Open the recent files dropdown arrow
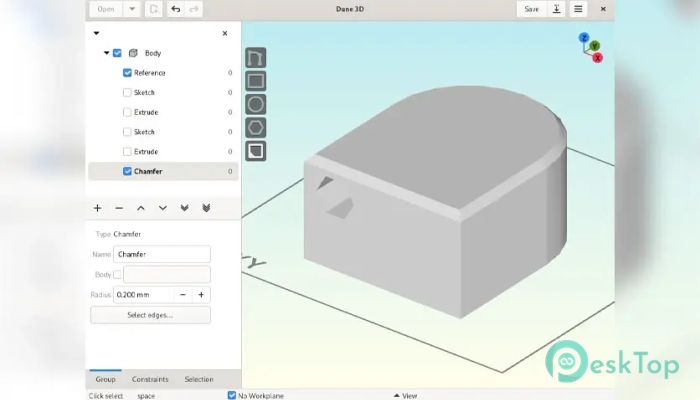Image resolution: width=700 pixels, height=400 pixels. tap(132, 9)
